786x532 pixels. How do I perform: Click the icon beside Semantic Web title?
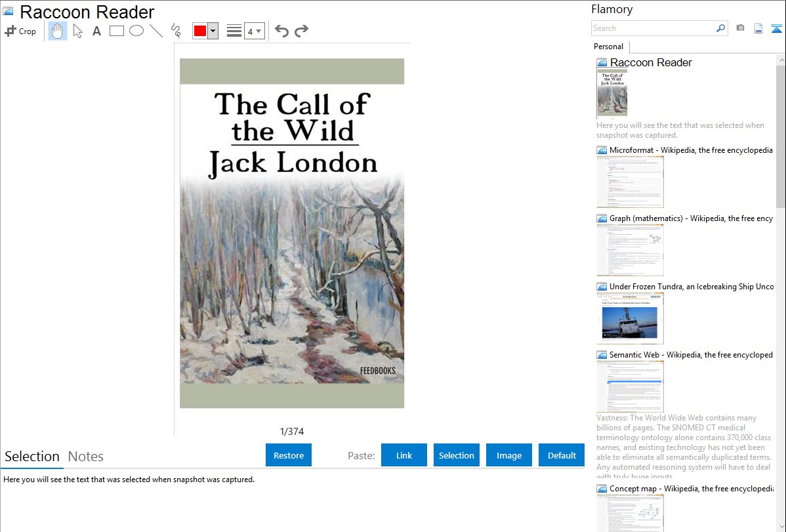point(602,354)
